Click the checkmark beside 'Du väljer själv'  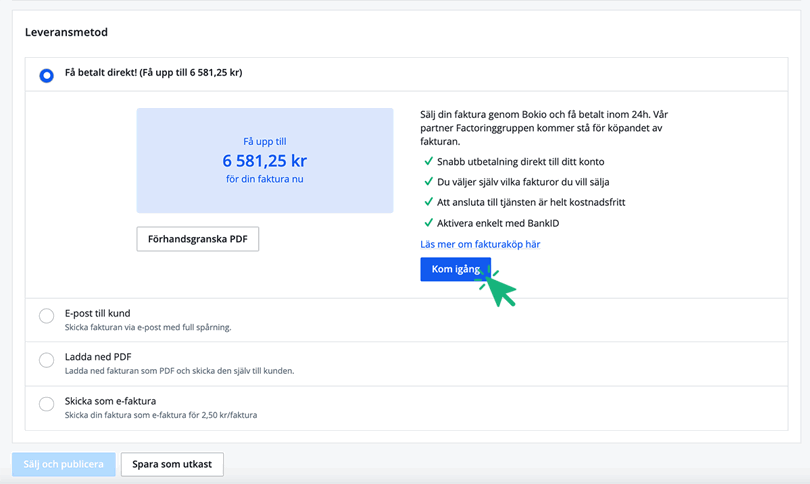(428, 182)
